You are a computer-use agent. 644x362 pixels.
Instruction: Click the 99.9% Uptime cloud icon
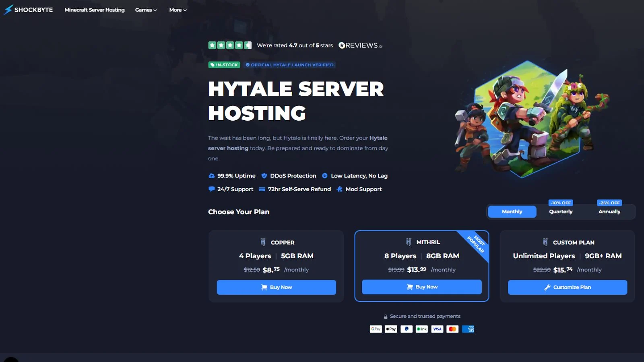(x=211, y=176)
